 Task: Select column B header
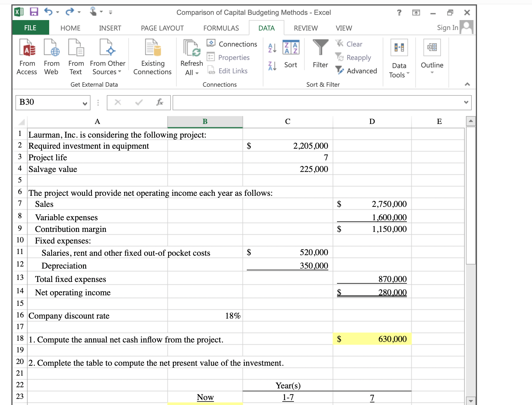pyautogui.click(x=205, y=122)
